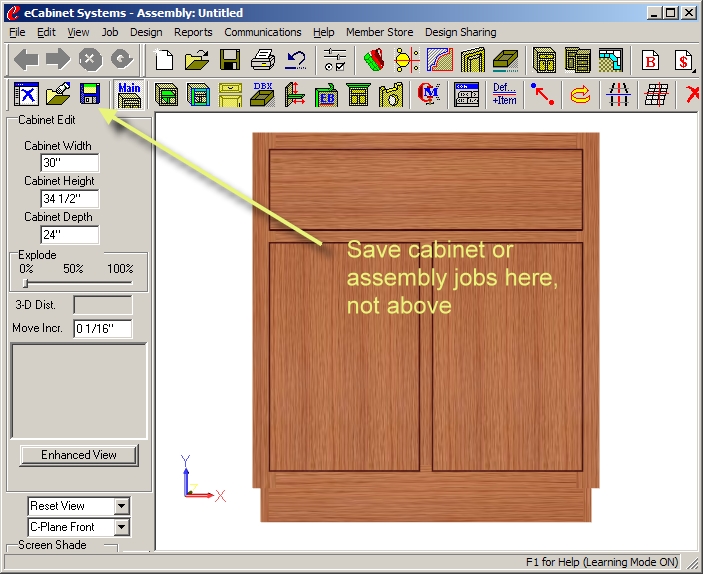
Task: Print using the printer icon
Action: [x=263, y=60]
